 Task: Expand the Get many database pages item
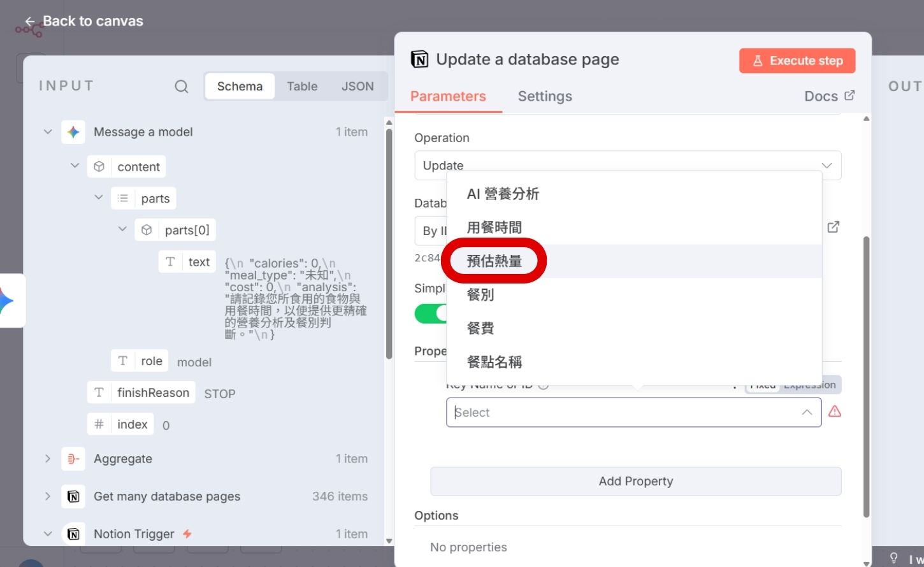click(x=48, y=496)
